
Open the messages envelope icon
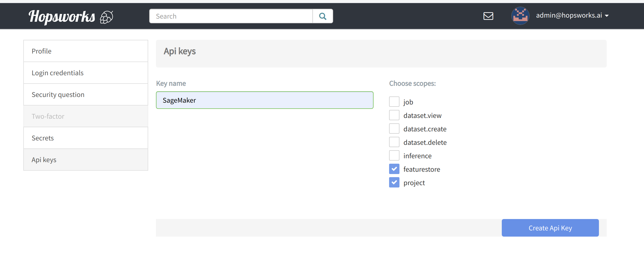click(x=488, y=16)
